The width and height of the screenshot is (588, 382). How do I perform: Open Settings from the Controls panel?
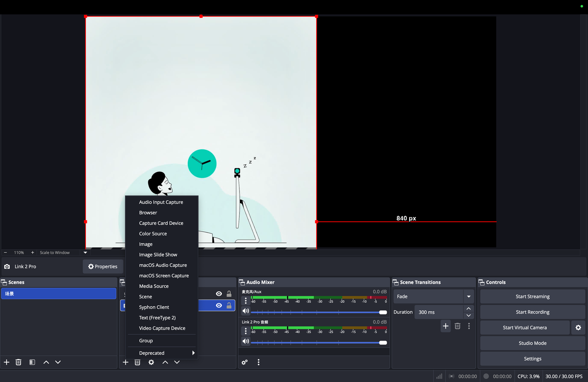tap(532, 359)
